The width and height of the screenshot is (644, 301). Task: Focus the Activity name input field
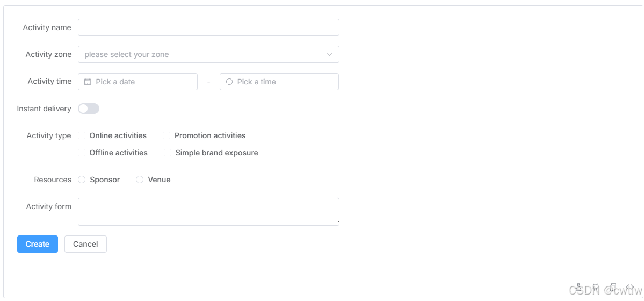tap(208, 27)
